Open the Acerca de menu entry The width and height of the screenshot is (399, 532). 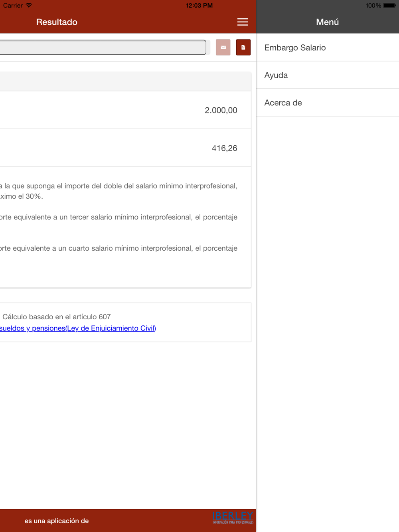point(328,103)
